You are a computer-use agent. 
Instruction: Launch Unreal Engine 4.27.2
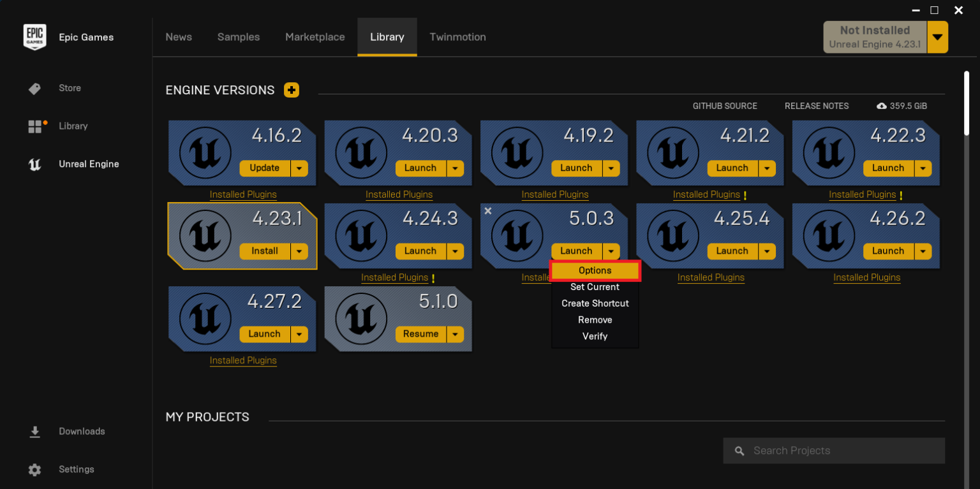click(264, 334)
